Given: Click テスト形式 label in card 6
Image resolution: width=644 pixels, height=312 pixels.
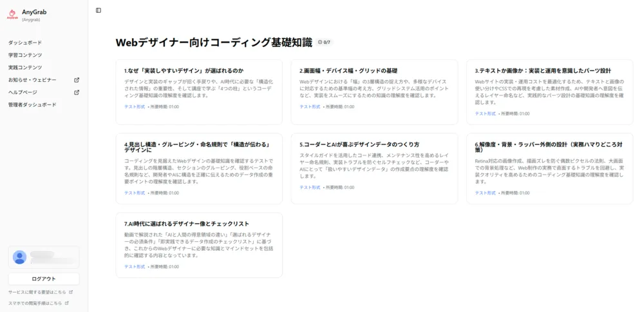Looking at the screenshot, I should tap(486, 193).
